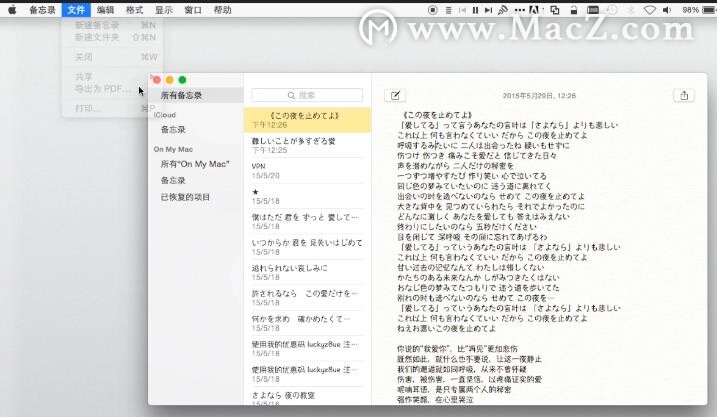Open the note さよなら 夜の教室
717x417 pixels.
coord(307,397)
